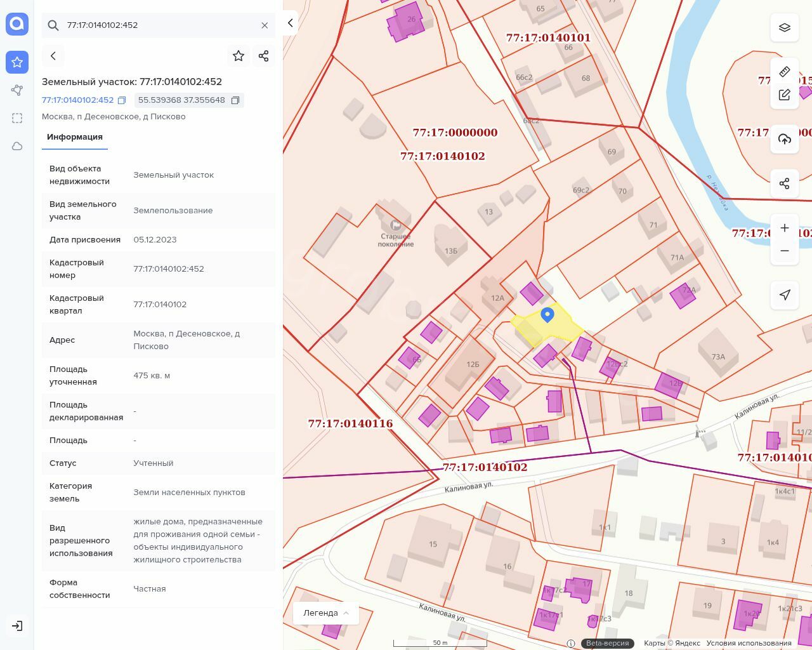Share the land plot via panel share icon

(264, 56)
